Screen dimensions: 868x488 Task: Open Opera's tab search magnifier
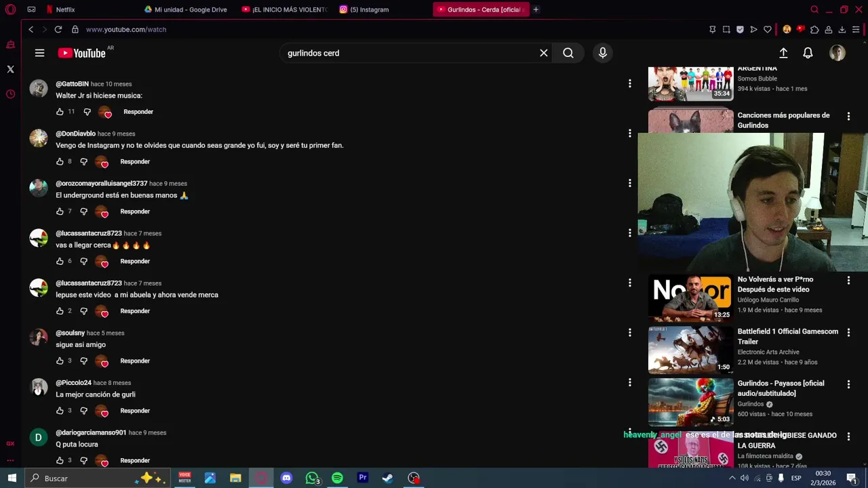814,9
